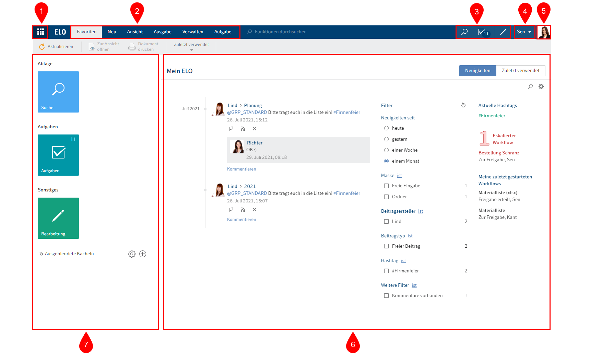590x364 pixels.
Task: Switch to Neuigkeiten view
Action: tap(477, 71)
